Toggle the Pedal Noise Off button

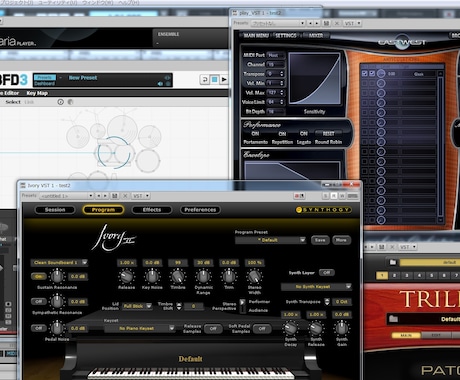click(x=39, y=328)
